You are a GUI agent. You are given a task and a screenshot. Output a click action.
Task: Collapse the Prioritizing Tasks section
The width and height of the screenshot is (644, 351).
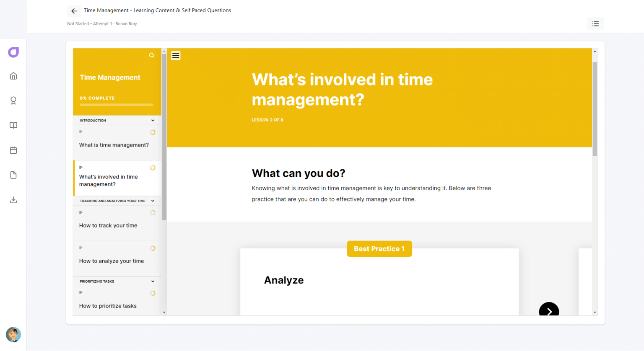point(153,281)
